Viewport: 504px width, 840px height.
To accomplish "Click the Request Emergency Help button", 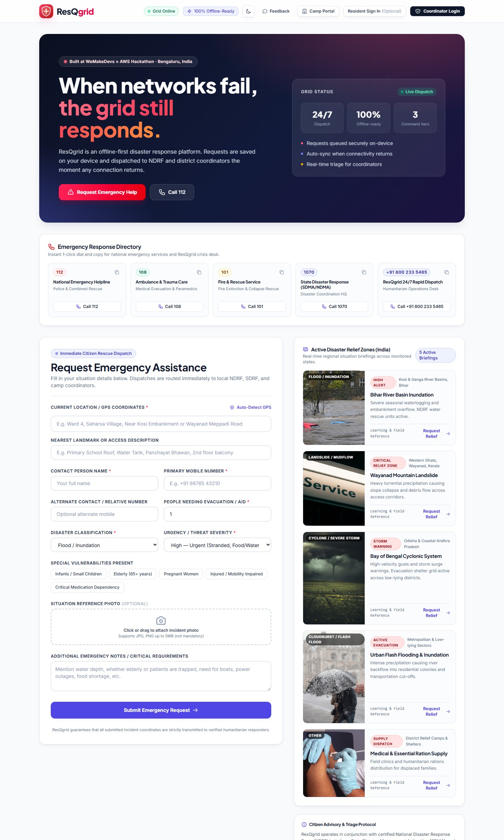I will pyautogui.click(x=102, y=192).
